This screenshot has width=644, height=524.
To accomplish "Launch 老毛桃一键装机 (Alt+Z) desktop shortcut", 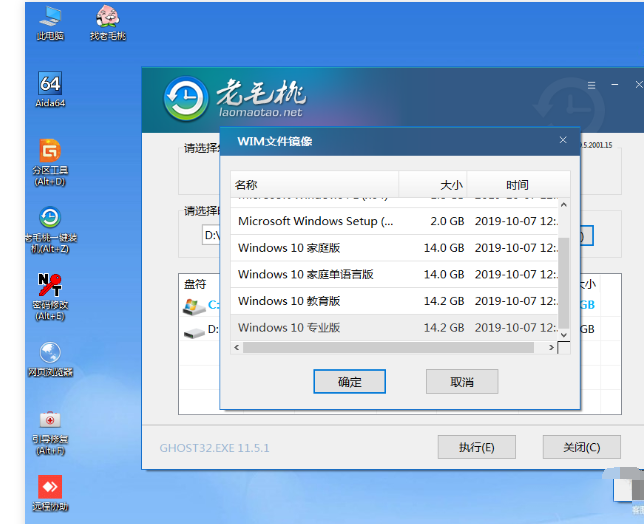I will coord(50,230).
